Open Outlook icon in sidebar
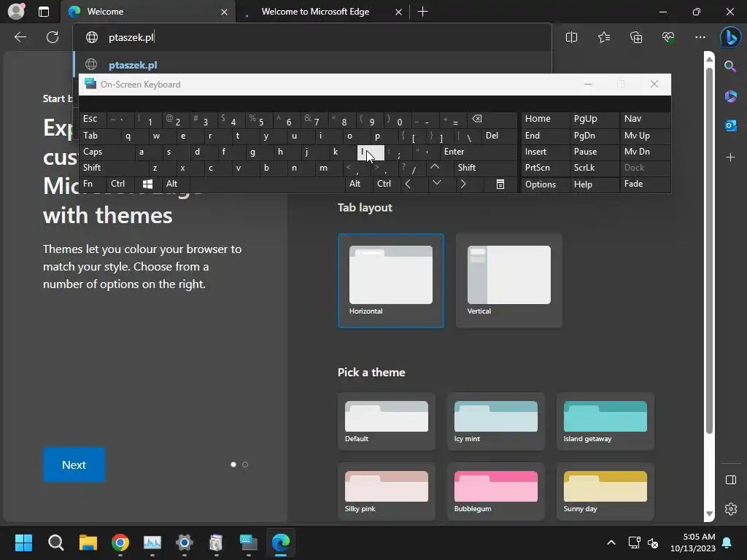 (730, 125)
